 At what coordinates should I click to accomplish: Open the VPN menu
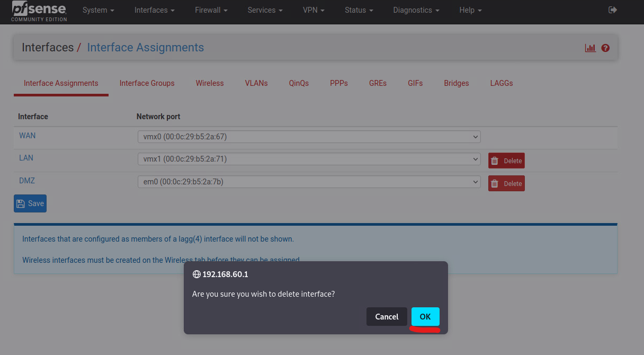314,10
